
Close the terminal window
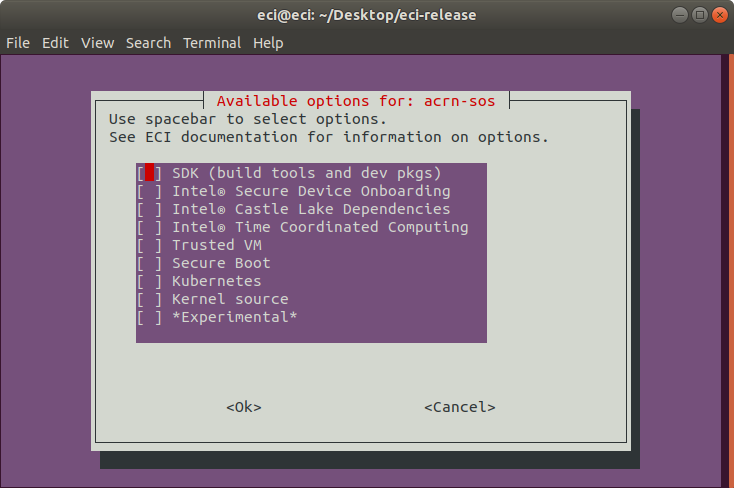click(719, 15)
